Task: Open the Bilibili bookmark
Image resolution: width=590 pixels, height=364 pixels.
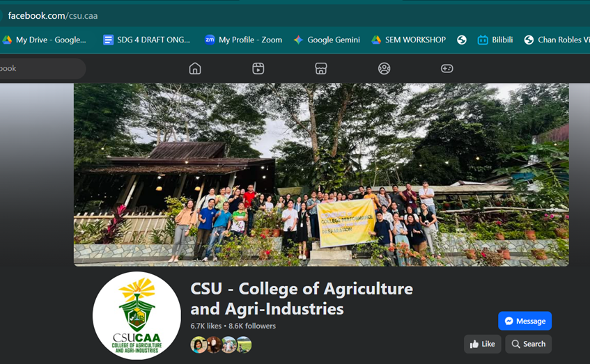Action: click(x=495, y=40)
